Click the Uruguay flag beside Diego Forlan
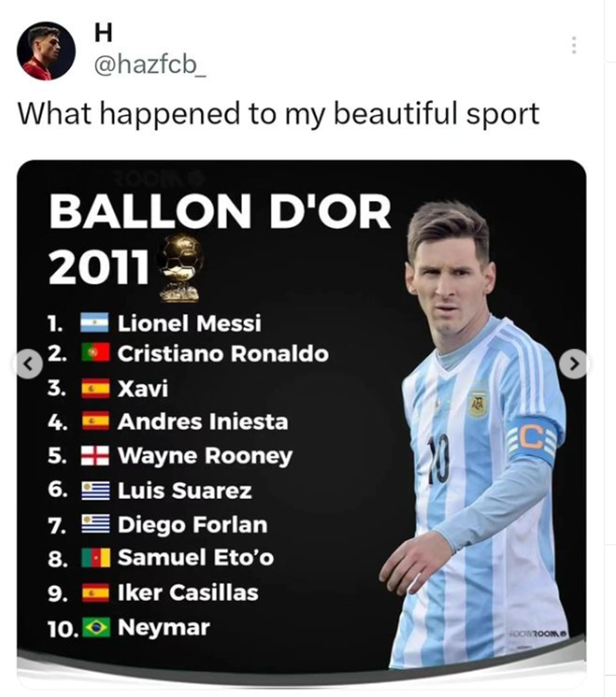 [x=95, y=524]
